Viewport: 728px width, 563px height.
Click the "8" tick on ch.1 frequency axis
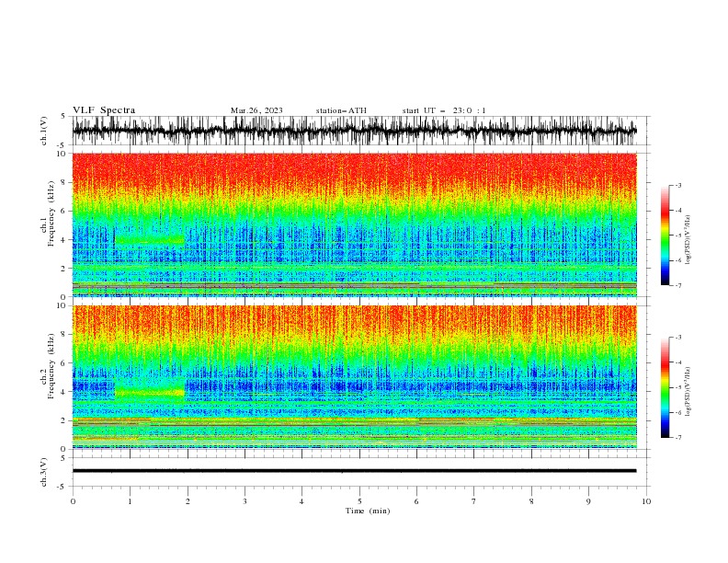63,182
